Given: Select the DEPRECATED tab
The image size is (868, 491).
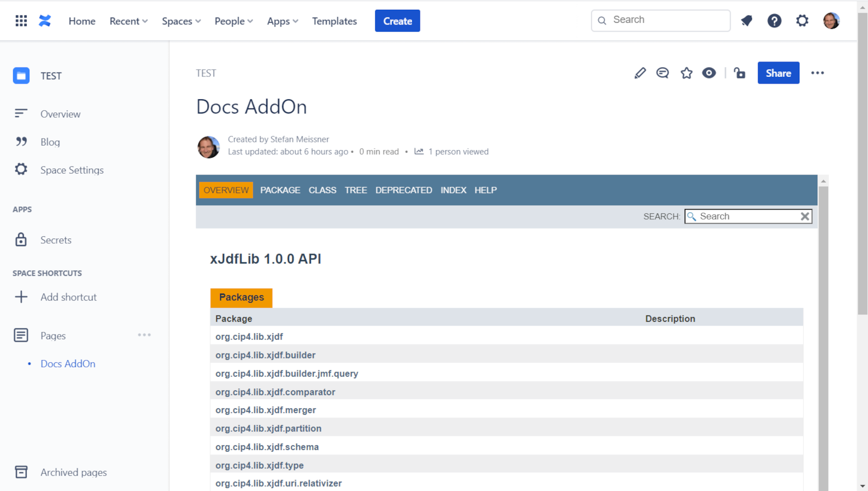Looking at the screenshot, I should [x=403, y=190].
